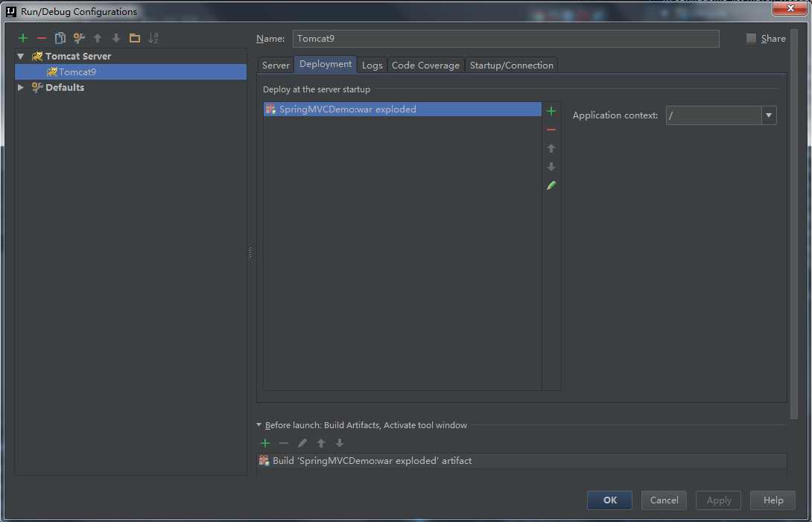Viewport: 812px width, 522px height.
Task: Remove deployment artifact with red minus
Action: [x=551, y=130]
